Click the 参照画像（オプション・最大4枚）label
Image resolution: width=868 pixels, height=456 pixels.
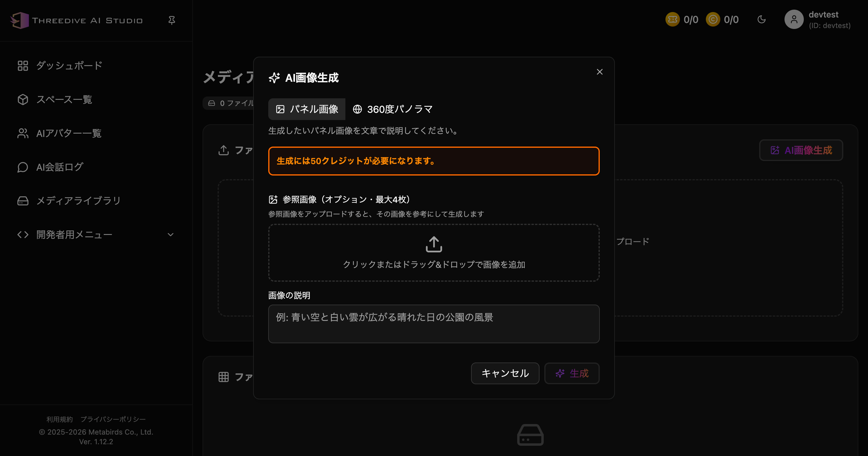[347, 199]
